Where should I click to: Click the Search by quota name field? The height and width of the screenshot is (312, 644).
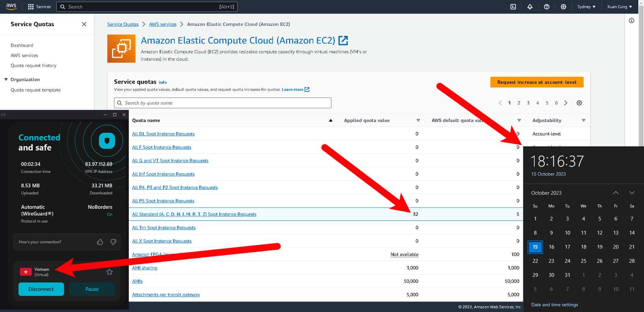223,103
